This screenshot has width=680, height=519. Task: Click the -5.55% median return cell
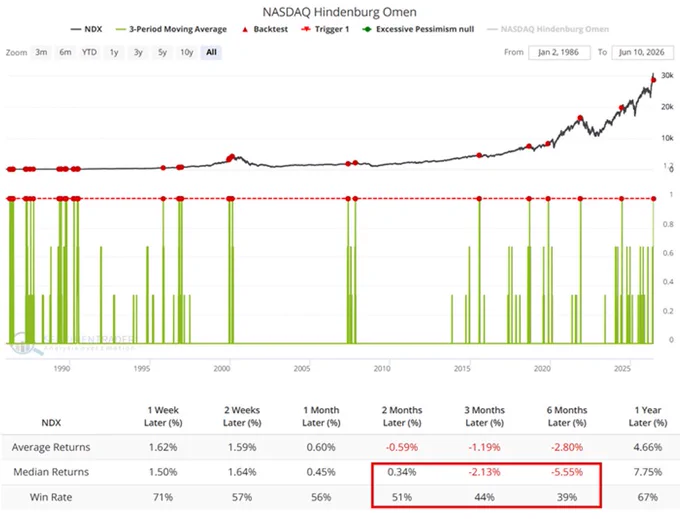click(567, 472)
